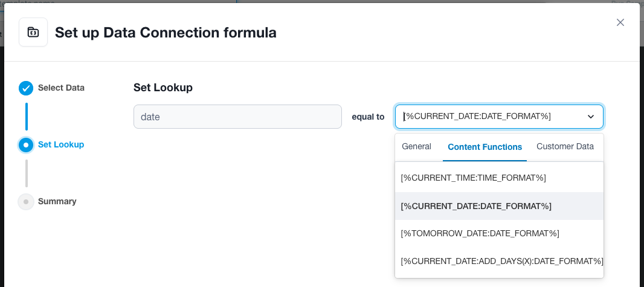Click the completed Select Data checkmark icon
644x287 pixels.
click(26, 88)
